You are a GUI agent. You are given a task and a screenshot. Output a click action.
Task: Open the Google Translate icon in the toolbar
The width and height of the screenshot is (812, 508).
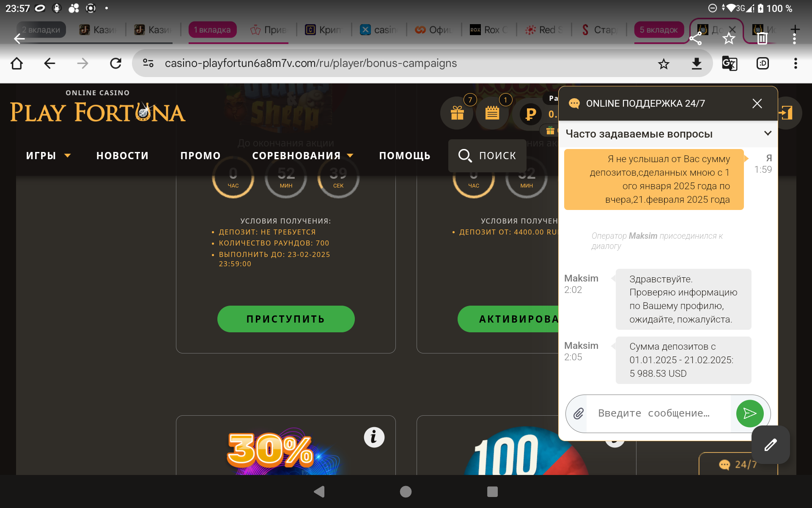point(730,63)
